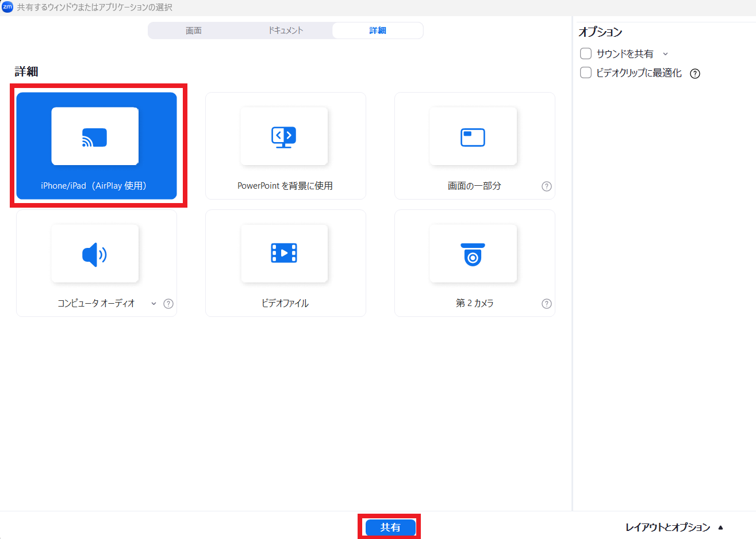The width and height of the screenshot is (756, 539).
Task: Switch to the ドキュメント tab
Action: pos(286,30)
